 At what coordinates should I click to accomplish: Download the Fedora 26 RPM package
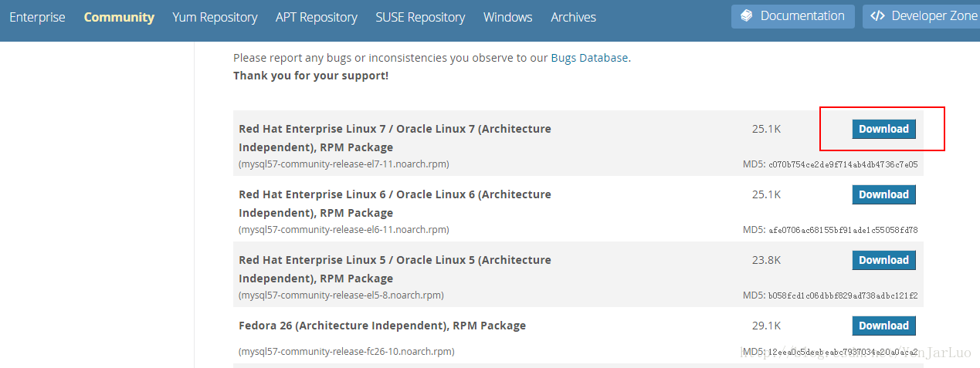click(884, 326)
